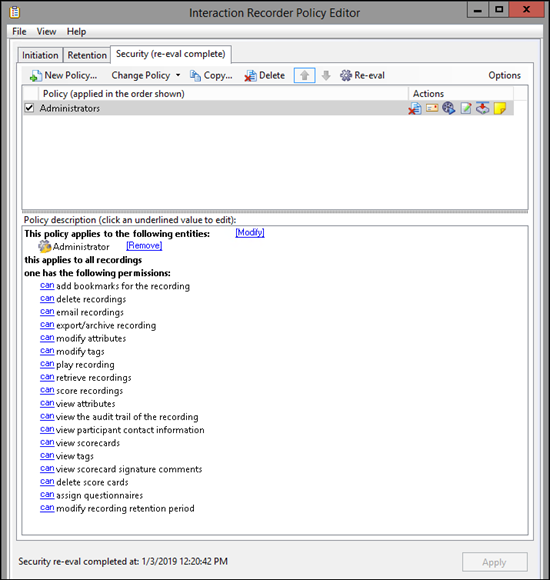Click the Copy policy icon

(x=195, y=75)
